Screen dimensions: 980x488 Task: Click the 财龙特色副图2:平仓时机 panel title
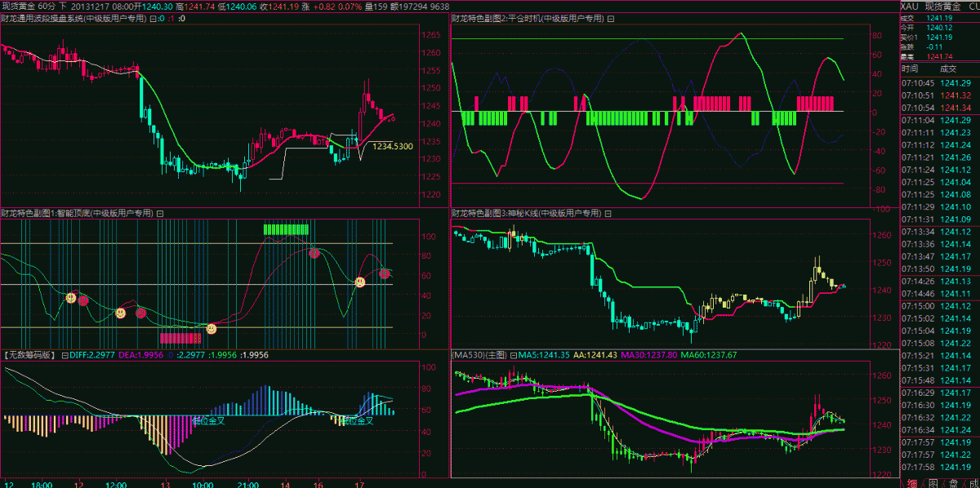click(x=528, y=17)
